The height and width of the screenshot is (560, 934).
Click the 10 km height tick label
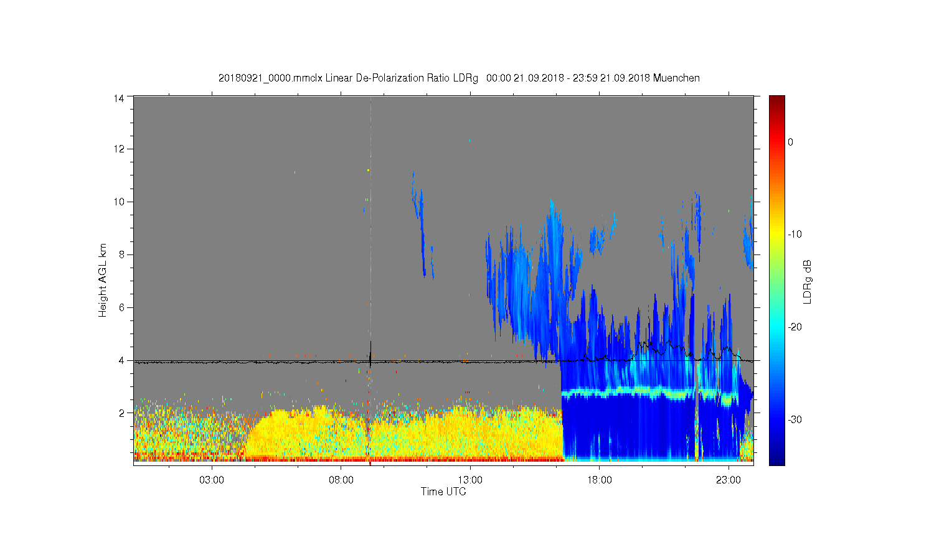tap(119, 202)
